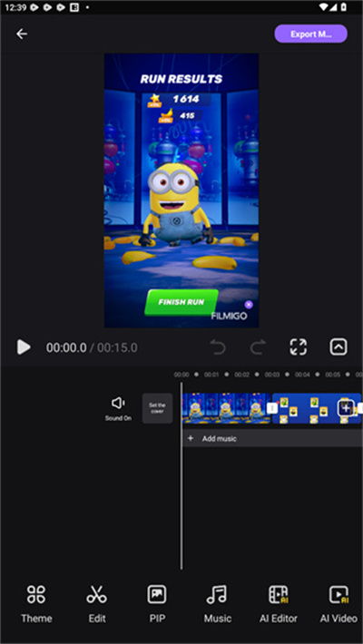Tap the current time 00:00.0 readout
This screenshot has width=363, height=644.
point(66,348)
